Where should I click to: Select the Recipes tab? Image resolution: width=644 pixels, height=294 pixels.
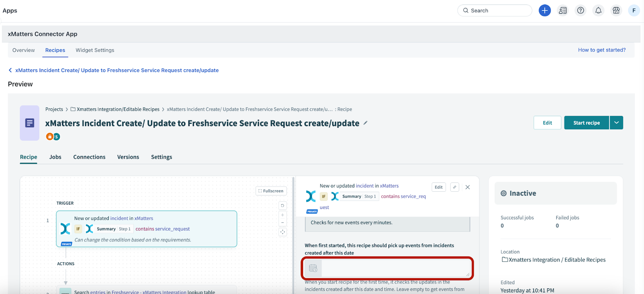pyautogui.click(x=55, y=50)
